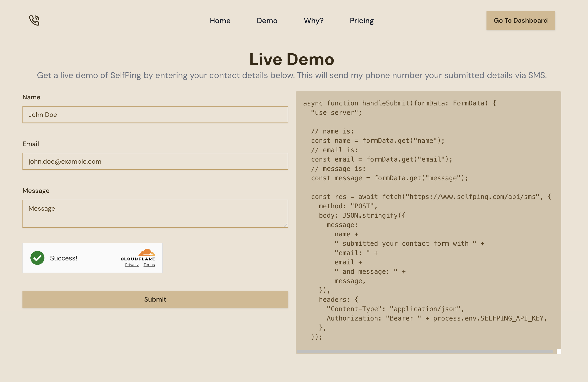The height and width of the screenshot is (382, 588).
Task: Focus the Name input field
Action: (x=155, y=115)
